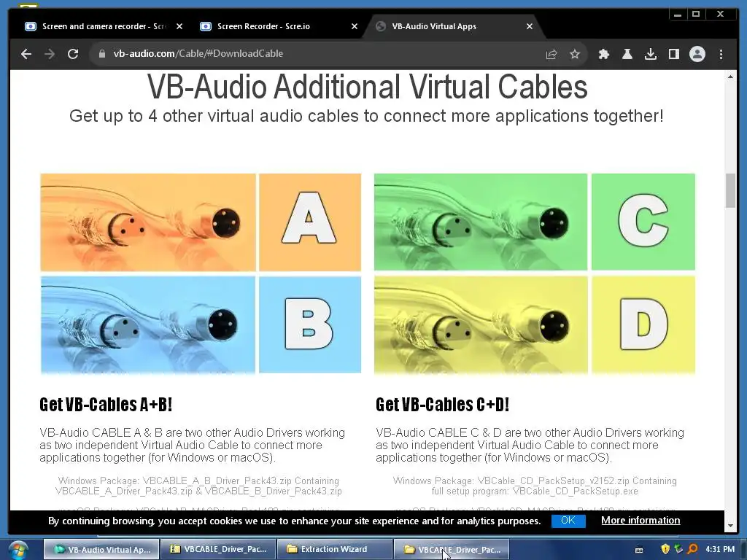Click the blue cable B image

(x=148, y=324)
